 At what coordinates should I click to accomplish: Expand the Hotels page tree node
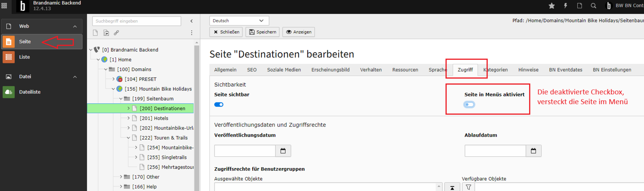click(x=129, y=118)
